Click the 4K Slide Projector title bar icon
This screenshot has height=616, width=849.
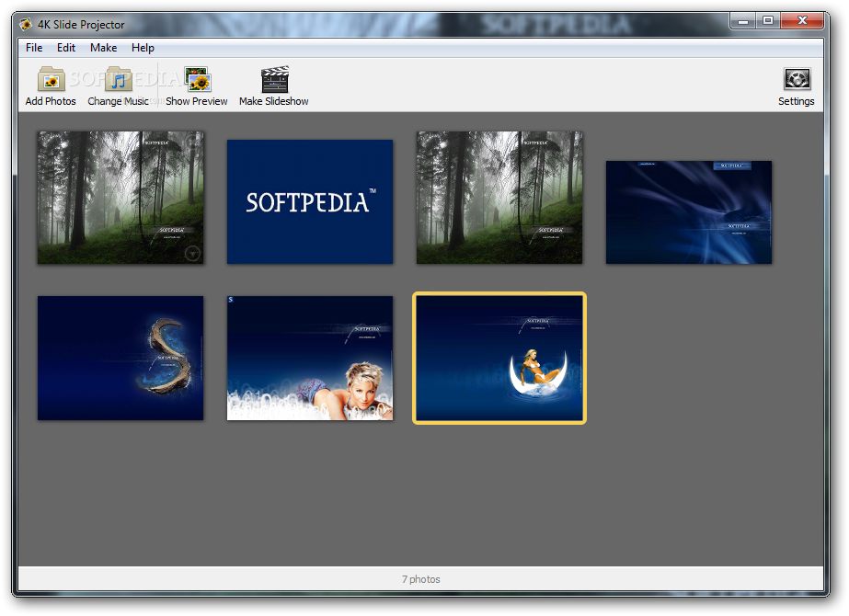26,24
